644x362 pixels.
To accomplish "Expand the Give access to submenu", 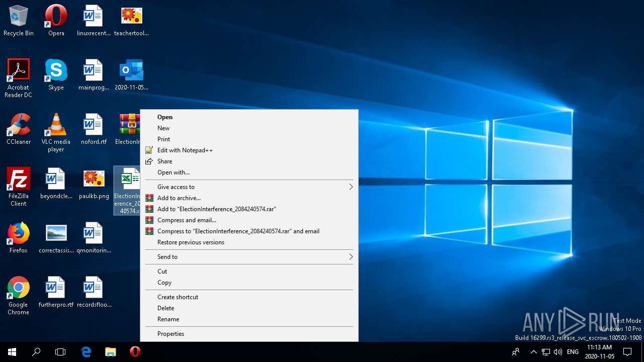I will click(x=249, y=187).
